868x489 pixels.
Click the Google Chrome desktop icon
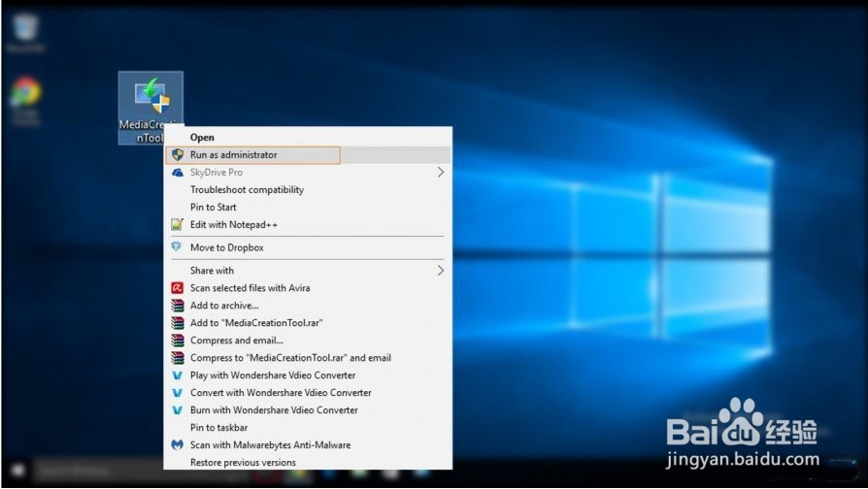point(25,100)
